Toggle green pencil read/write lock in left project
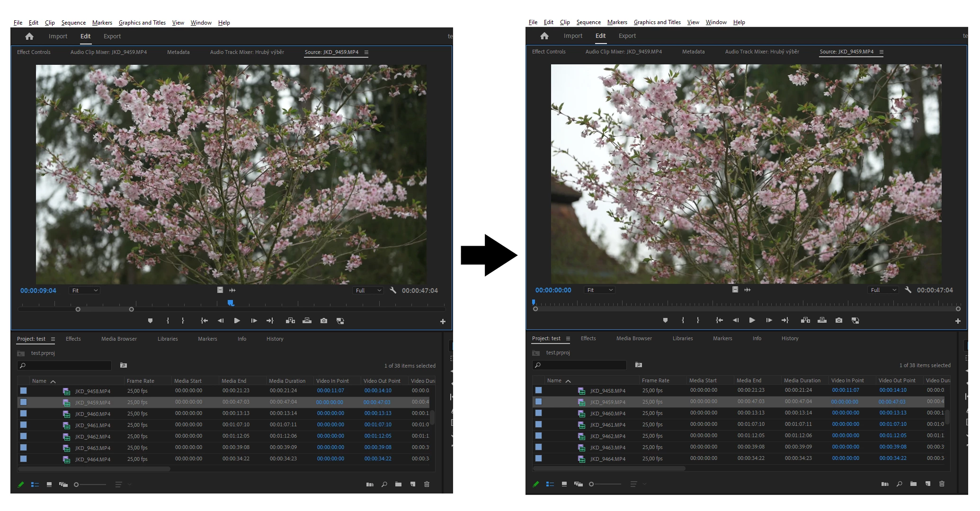This screenshot has width=980, height=511. [x=21, y=484]
